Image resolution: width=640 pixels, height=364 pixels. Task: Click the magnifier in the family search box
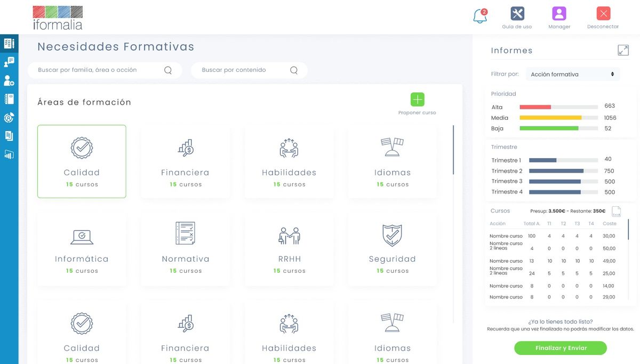click(168, 70)
